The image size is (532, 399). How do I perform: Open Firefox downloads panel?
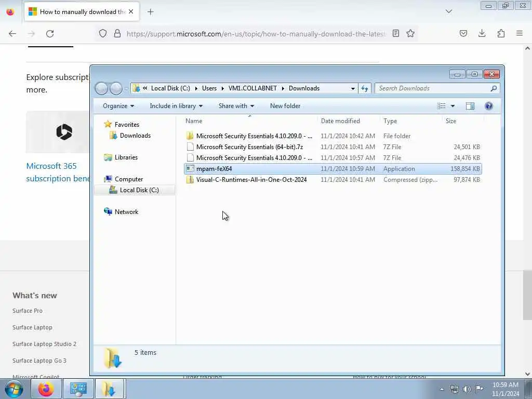point(482,33)
